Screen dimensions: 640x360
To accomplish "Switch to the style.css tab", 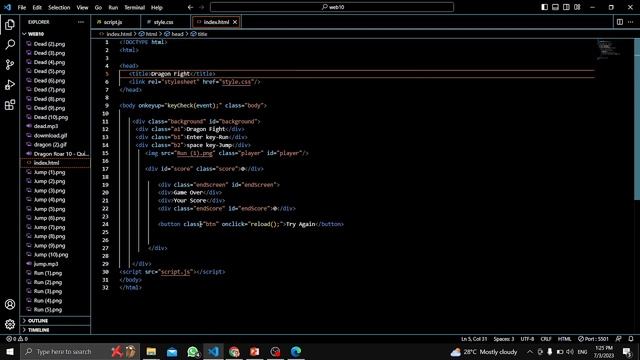I will 164,22.
